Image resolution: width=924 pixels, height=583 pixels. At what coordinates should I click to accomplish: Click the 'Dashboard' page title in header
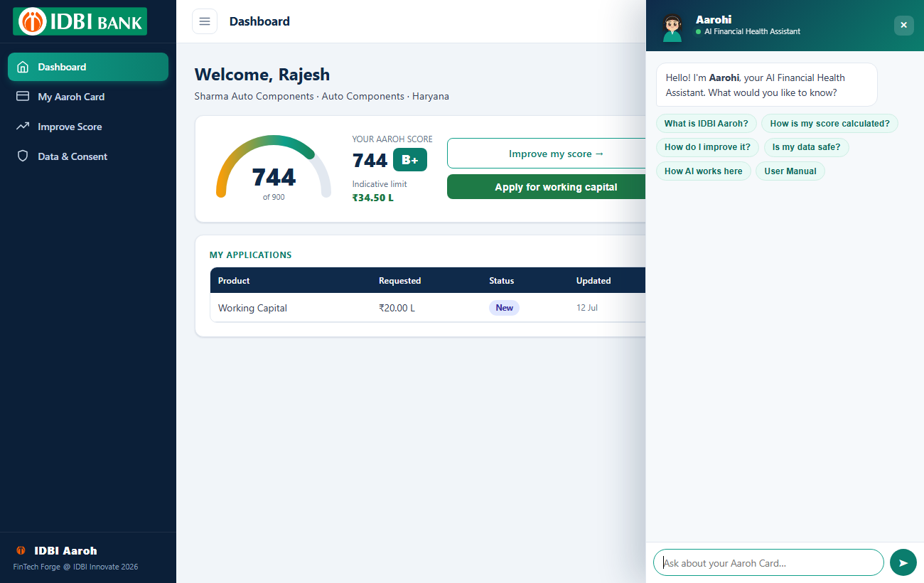click(x=259, y=21)
